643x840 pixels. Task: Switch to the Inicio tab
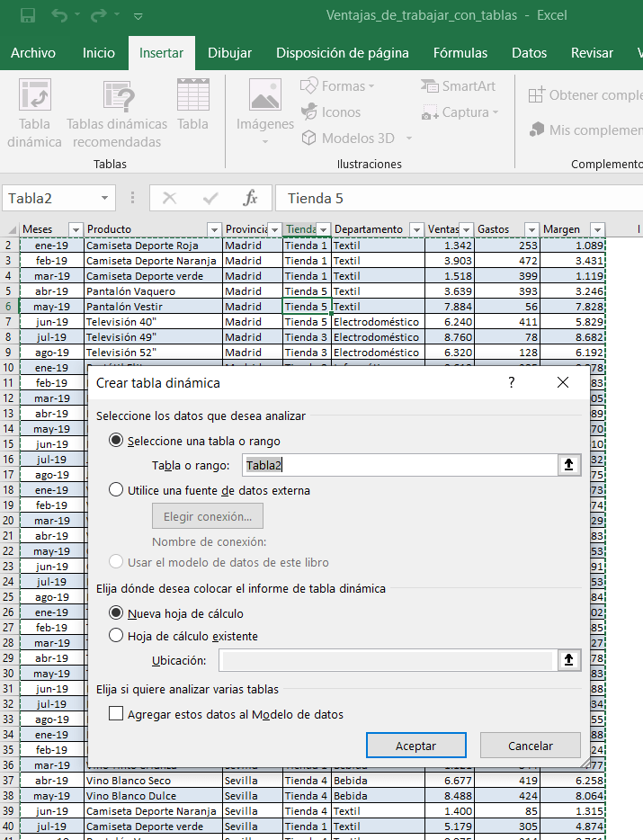(99, 53)
